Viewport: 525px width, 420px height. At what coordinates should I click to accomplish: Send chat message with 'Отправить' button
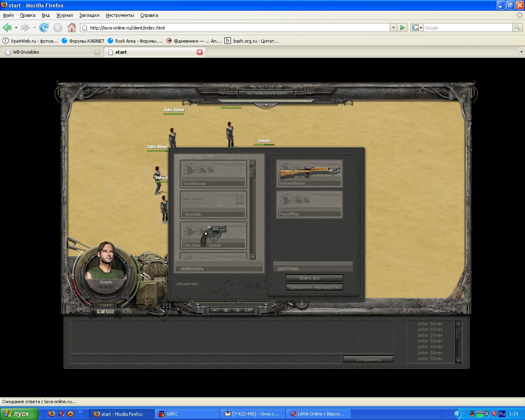(x=368, y=359)
